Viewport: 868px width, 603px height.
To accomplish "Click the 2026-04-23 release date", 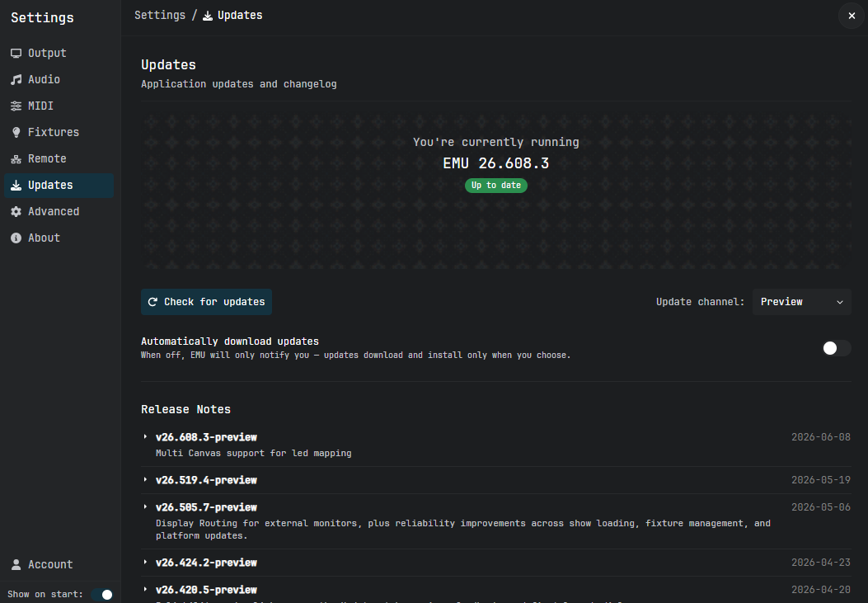I will click(821, 562).
